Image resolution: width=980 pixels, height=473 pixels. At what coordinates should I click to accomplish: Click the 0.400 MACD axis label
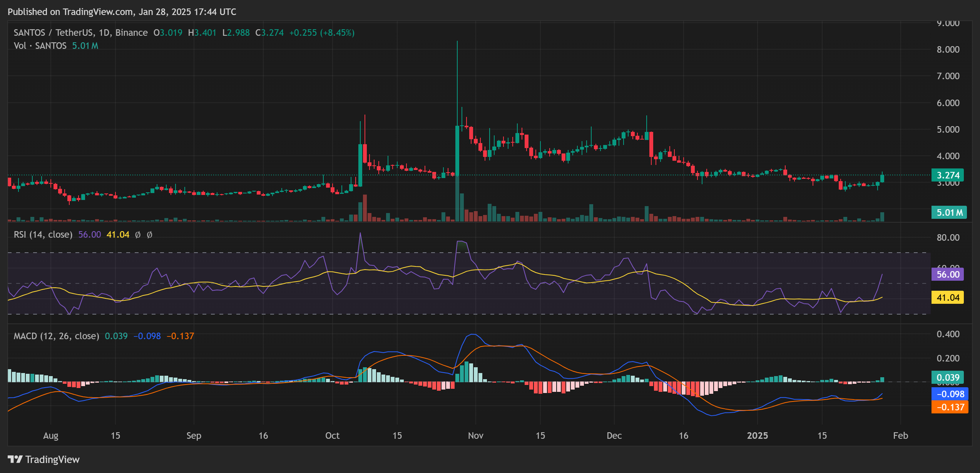click(948, 334)
